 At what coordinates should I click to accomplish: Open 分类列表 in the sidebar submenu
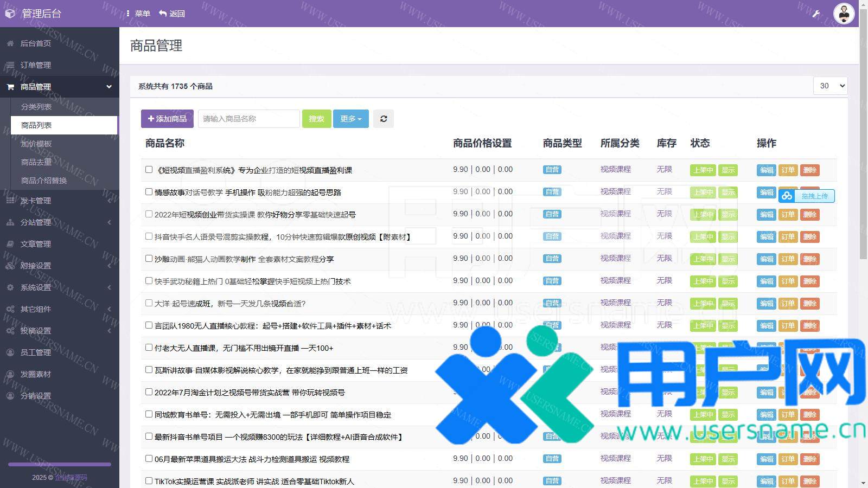pos(36,107)
